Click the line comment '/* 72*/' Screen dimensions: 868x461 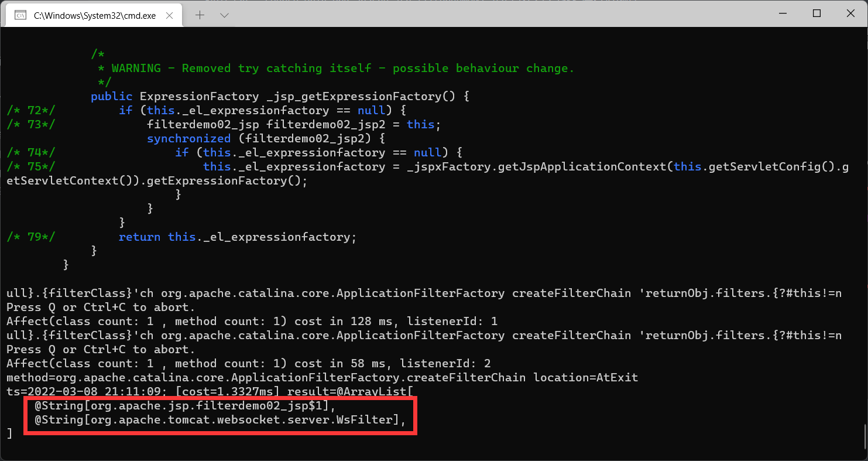click(31, 111)
